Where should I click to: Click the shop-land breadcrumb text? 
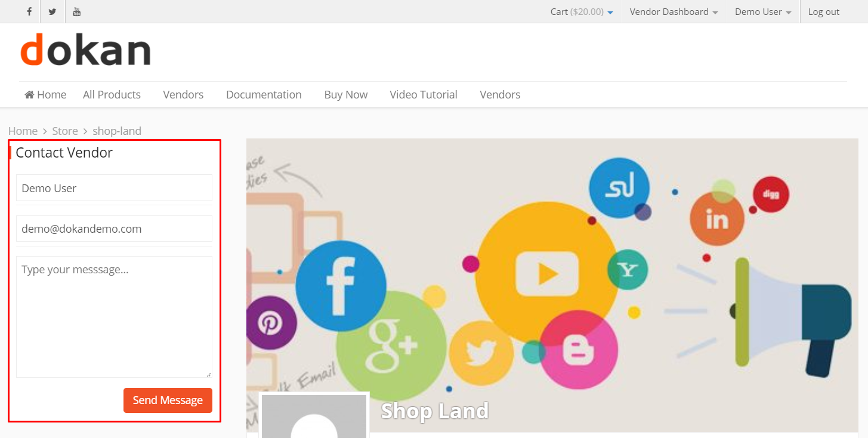point(117,131)
